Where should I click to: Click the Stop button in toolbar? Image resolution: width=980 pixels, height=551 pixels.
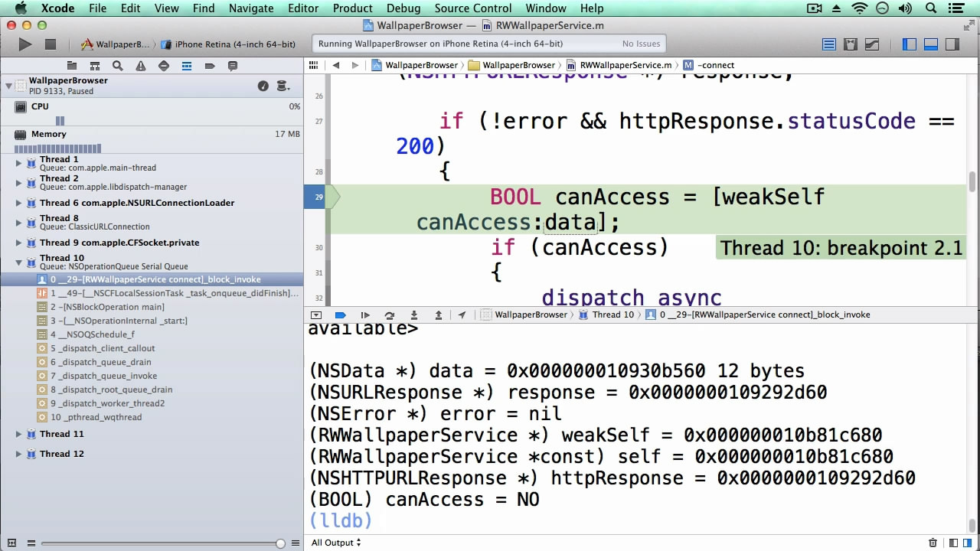tap(51, 44)
